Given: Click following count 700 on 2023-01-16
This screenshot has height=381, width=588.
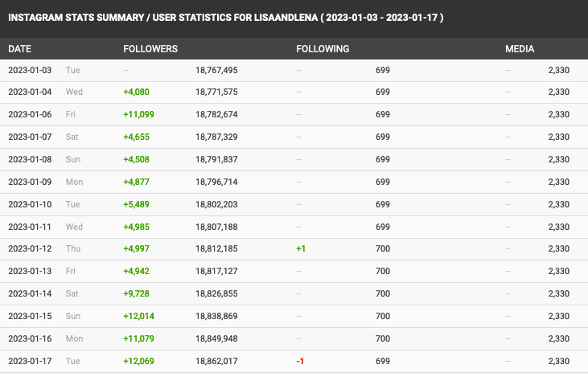Looking at the screenshot, I should pyautogui.click(x=383, y=338).
